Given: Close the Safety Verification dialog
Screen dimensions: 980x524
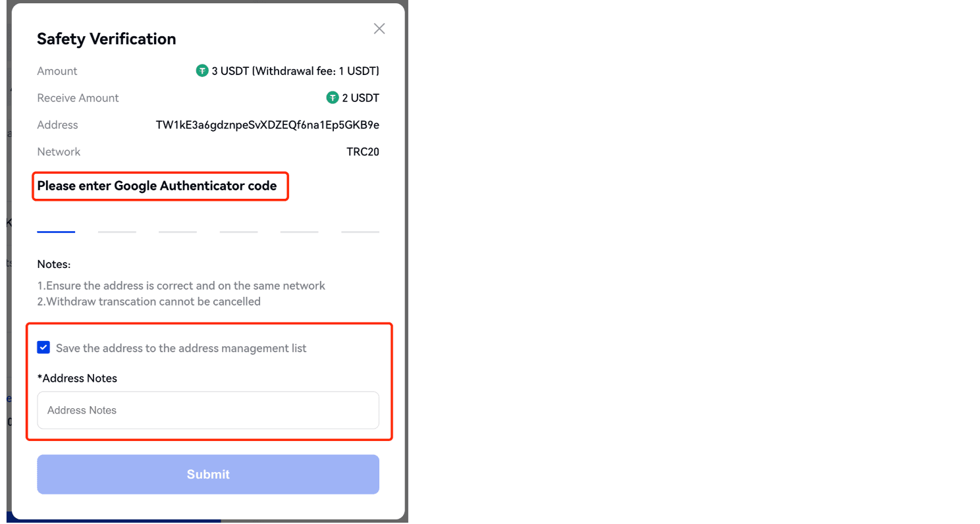Looking at the screenshot, I should pyautogui.click(x=379, y=28).
